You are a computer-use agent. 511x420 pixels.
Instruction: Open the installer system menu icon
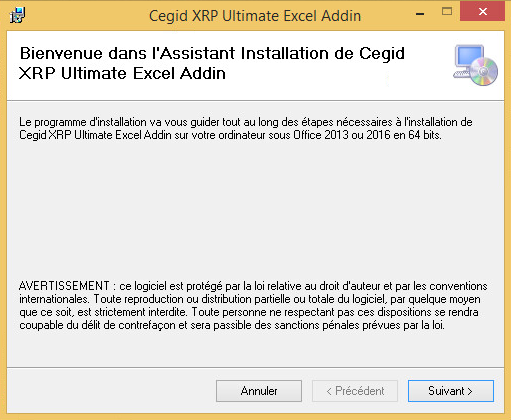pyautogui.click(x=17, y=15)
